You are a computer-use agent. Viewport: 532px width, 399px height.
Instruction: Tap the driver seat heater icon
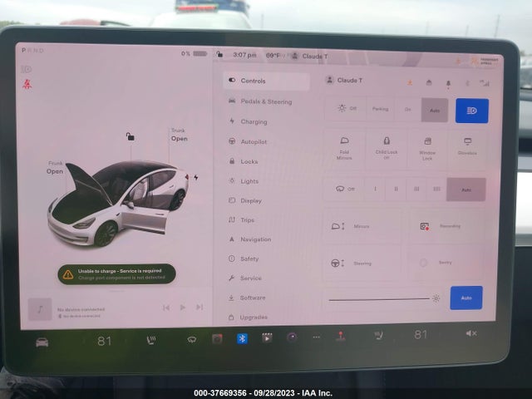pyautogui.click(x=151, y=340)
